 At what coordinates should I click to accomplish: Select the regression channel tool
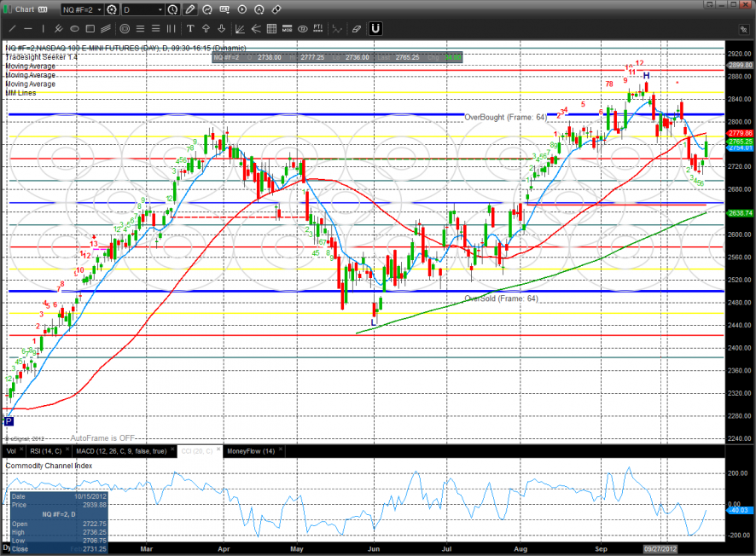click(106, 29)
